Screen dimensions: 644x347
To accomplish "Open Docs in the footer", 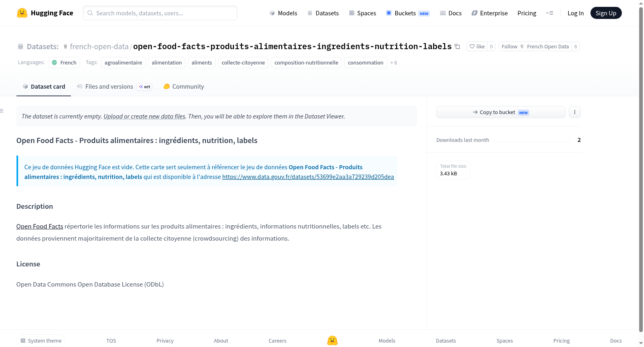I will point(616,341).
